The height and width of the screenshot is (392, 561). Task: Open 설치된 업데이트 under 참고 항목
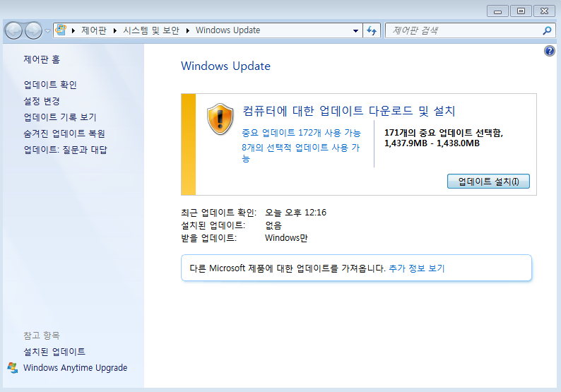pos(54,352)
